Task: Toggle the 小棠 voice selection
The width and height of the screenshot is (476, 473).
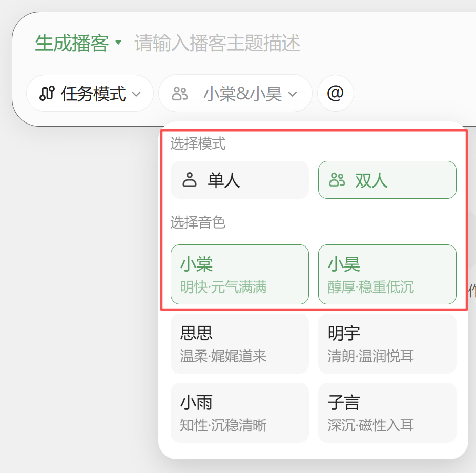Action: coord(239,274)
